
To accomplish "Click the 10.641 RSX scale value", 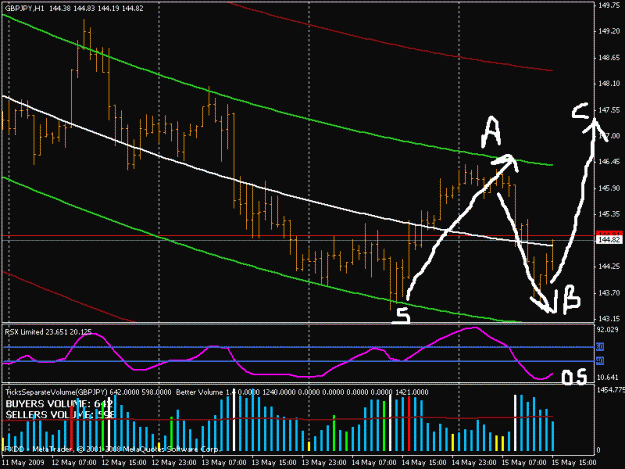I will 609,377.
